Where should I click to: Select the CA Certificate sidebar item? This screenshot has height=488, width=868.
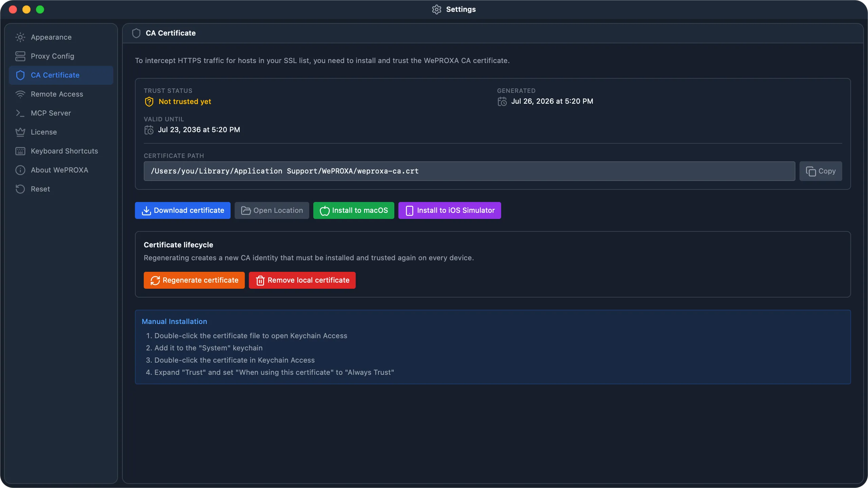click(61, 75)
